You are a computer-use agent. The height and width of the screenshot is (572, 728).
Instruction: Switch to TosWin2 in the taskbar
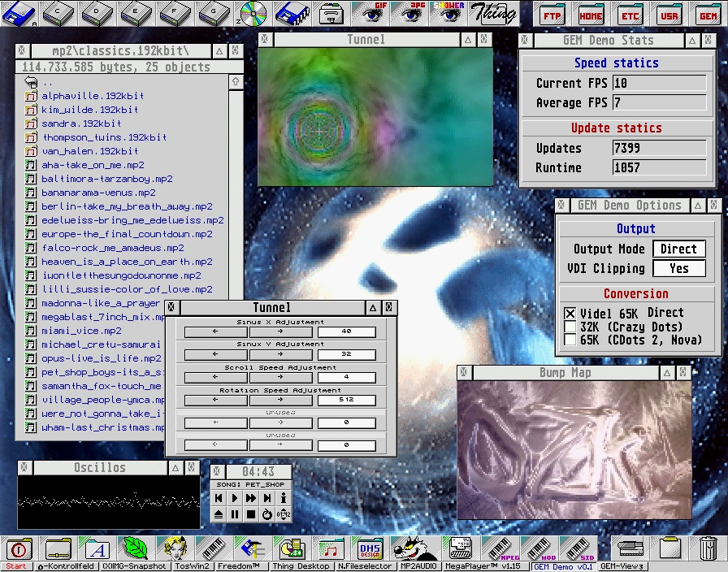(x=192, y=566)
